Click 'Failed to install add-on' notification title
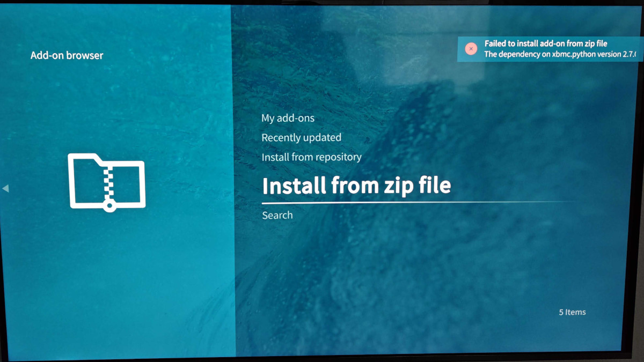The image size is (644, 362). pos(546,43)
